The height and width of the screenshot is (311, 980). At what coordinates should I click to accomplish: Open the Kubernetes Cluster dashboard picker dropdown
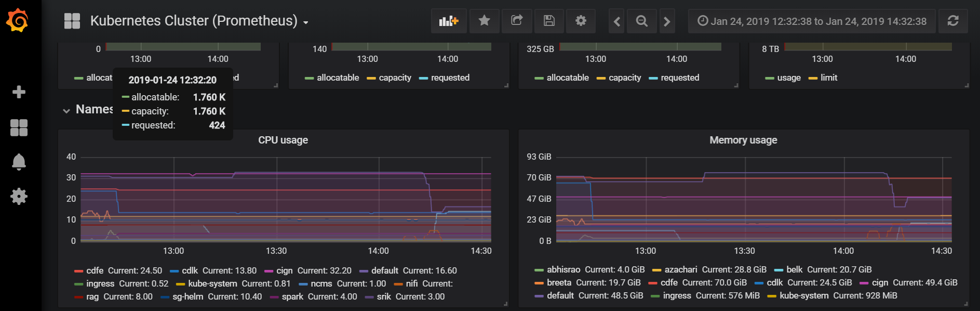click(199, 21)
